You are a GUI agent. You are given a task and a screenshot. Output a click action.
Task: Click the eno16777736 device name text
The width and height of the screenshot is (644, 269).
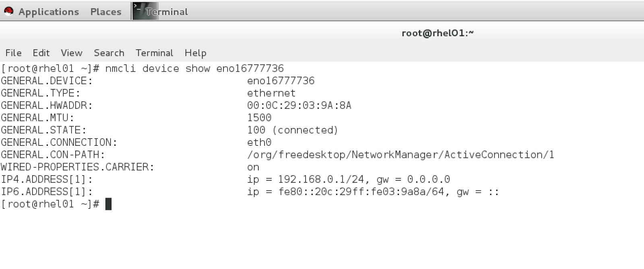[x=281, y=81]
